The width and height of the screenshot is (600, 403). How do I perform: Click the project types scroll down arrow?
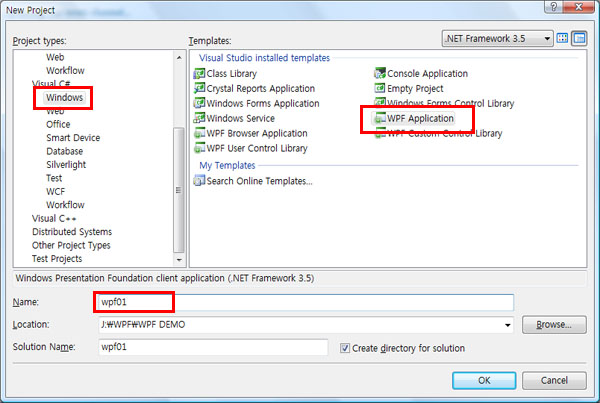coord(179,260)
